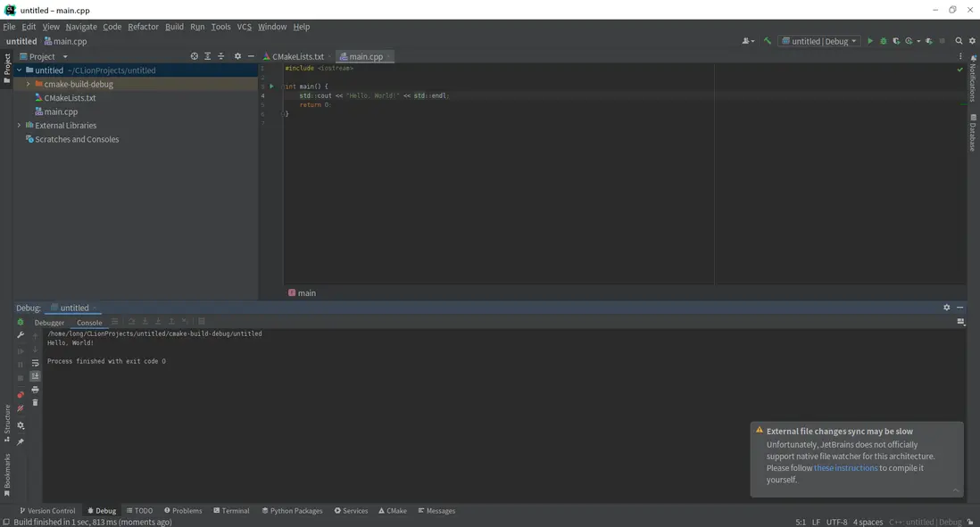Viewport: 980px width, 527px height.
Task: Open View Breakpoints red circles icon
Action: (x=21, y=395)
